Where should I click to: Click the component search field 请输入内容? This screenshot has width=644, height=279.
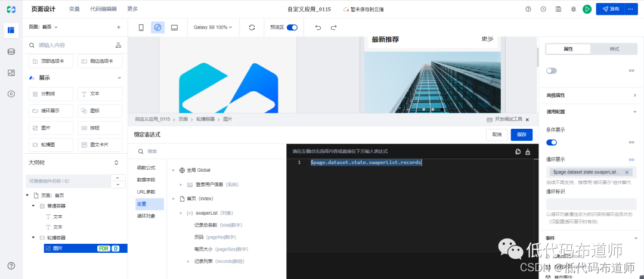pos(70,45)
